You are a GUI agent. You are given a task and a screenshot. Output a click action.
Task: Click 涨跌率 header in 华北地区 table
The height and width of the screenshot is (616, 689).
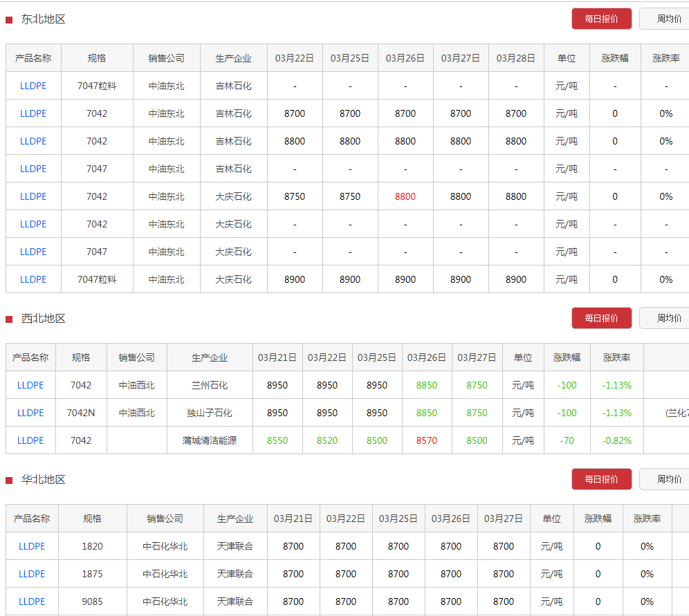click(647, 519)
